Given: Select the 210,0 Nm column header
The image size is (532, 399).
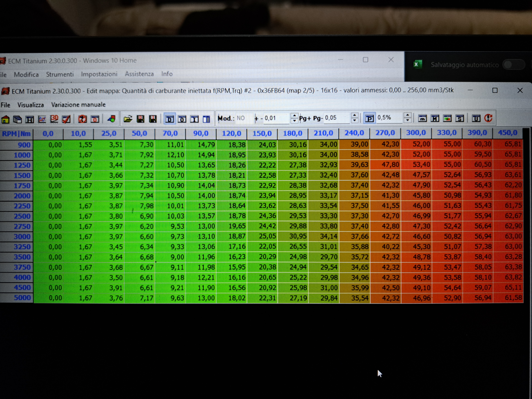Looking at the screenshot, I should (x=323, y=133).
